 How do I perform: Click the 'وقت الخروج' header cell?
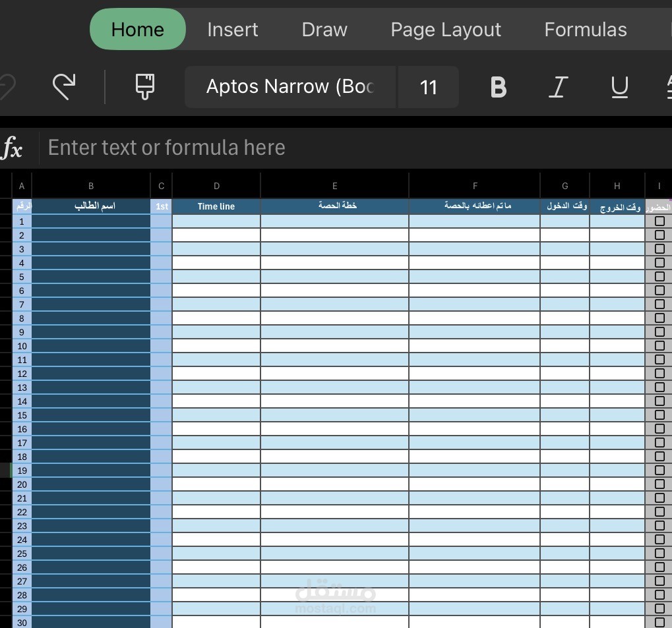617,206
